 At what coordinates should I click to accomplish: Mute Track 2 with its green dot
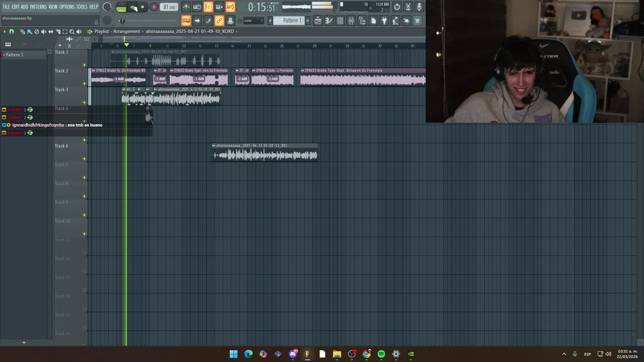click(x=84, y=83)
